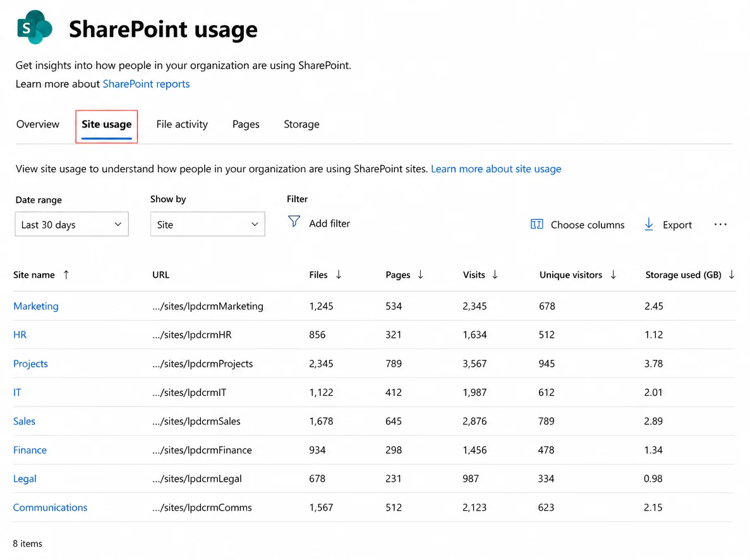Click the Export download arrow icon
The width and height of the screenshot is (750, 560).
pyautogui.click(x=649, y=224)
